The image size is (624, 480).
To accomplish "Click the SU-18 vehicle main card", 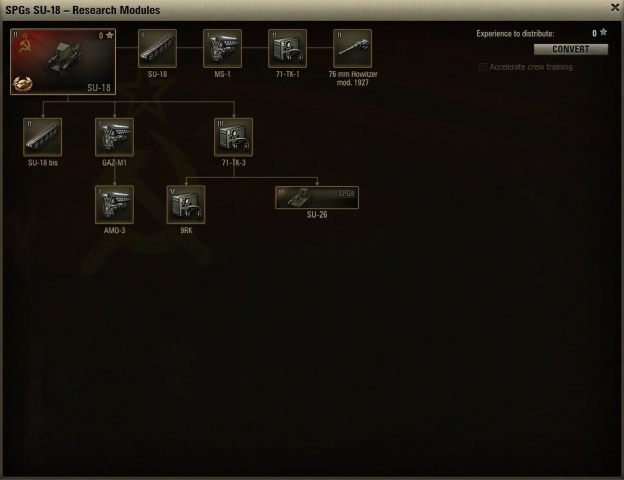I will [63, 61].
